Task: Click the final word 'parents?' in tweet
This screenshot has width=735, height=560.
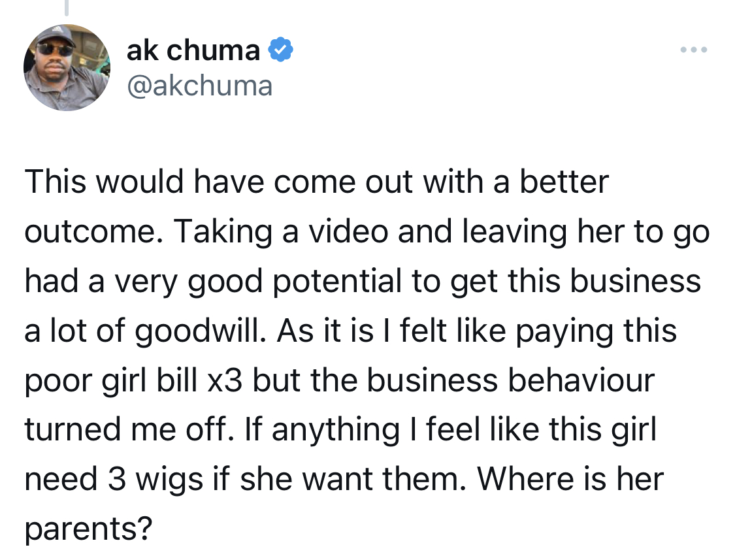Action: [x=89, y=529]
